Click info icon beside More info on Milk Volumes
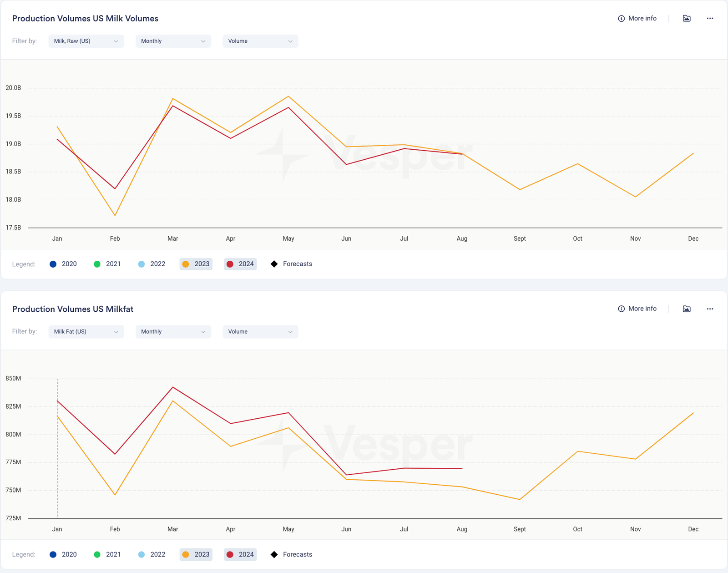This screenshot has width=728, height=573. click(x=621, y=19)
